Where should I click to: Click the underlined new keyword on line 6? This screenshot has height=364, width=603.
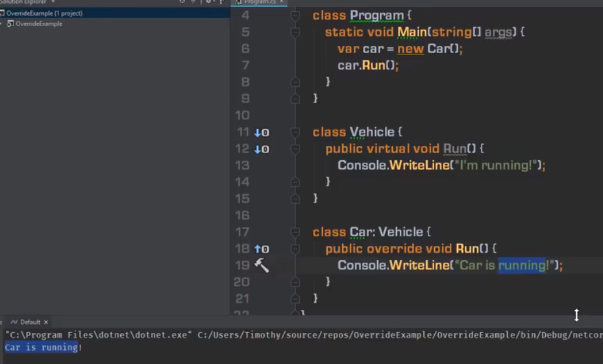pos(410,49)
